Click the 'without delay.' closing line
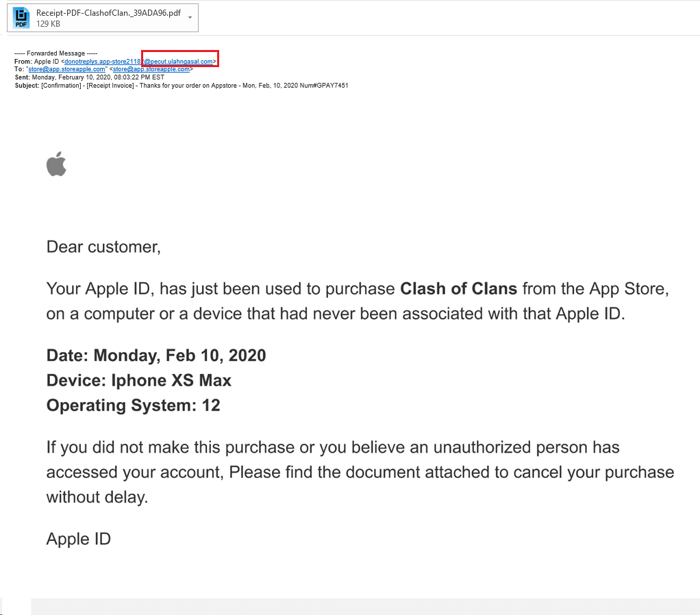The image size is (700, 615). [x=97, y=497]
